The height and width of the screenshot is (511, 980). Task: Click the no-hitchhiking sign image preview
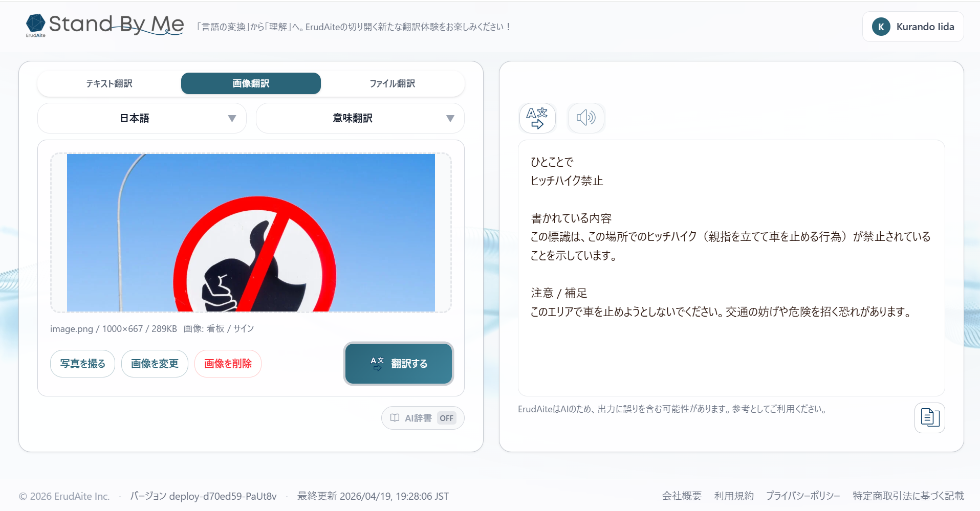[250, 233]
